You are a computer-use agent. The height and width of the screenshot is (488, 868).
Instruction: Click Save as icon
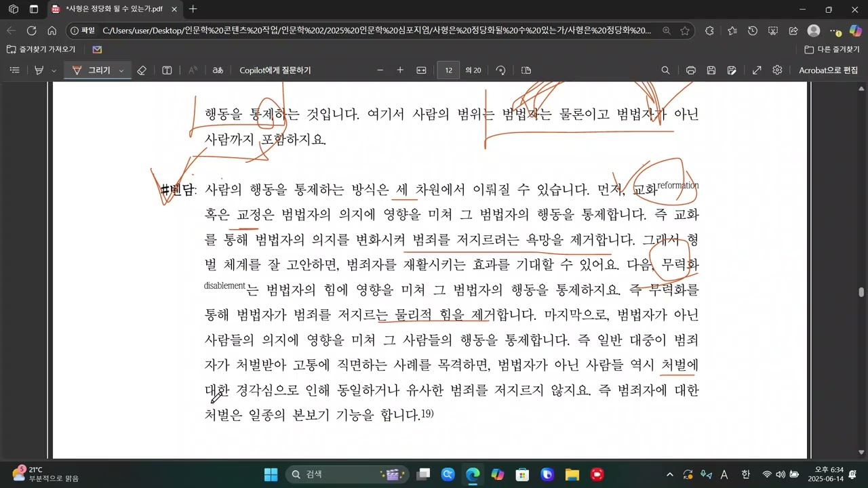[x=732, y=70]
